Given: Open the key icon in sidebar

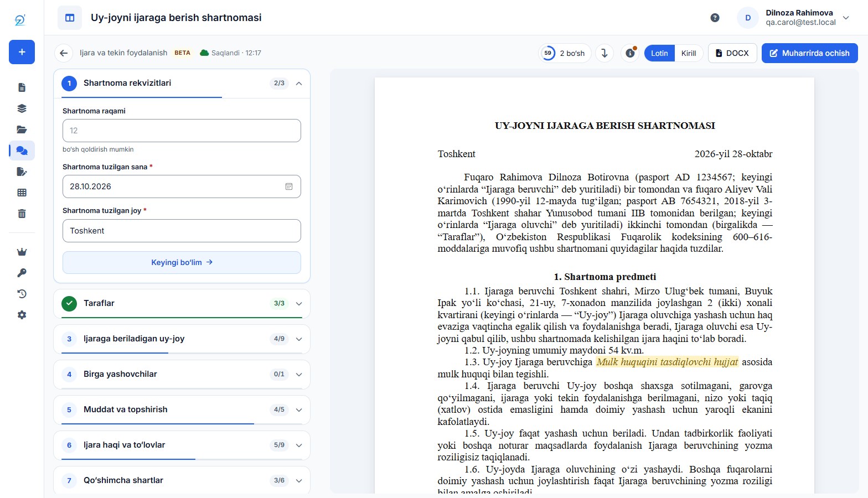Looking at the screenshot, I should tap(22, 273).
